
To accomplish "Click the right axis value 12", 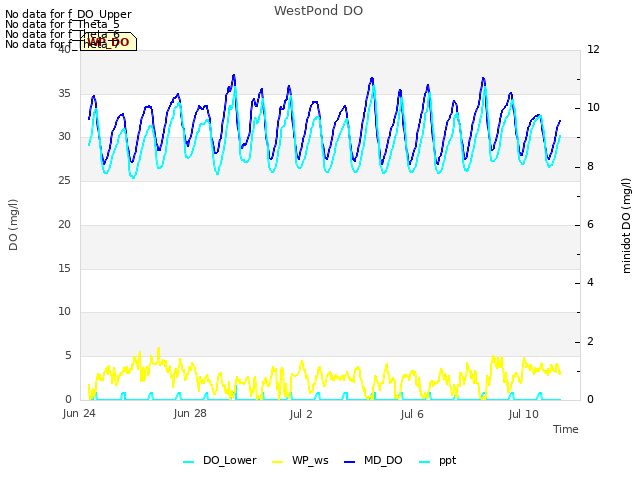I will coord(593,49).
